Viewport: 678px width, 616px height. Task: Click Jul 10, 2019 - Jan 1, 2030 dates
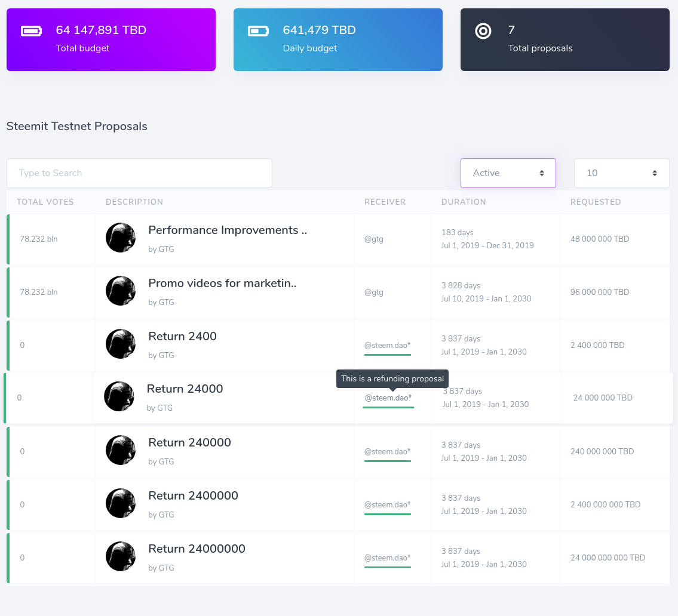pyautogui.click(x=486, y=299)
